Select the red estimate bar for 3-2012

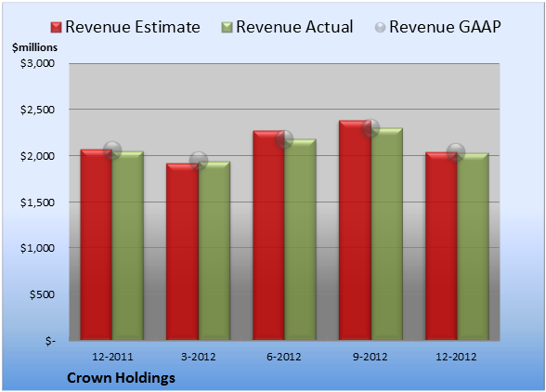(182, 252)
